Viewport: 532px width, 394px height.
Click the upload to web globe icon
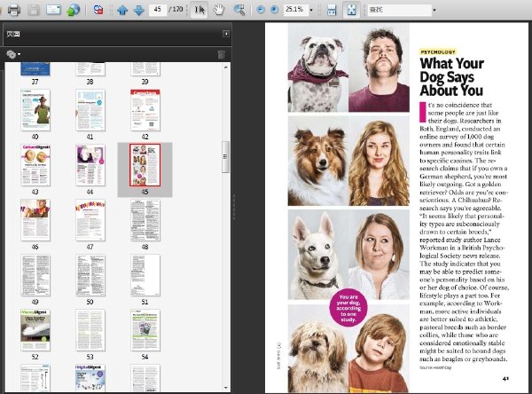click(74, 10)
